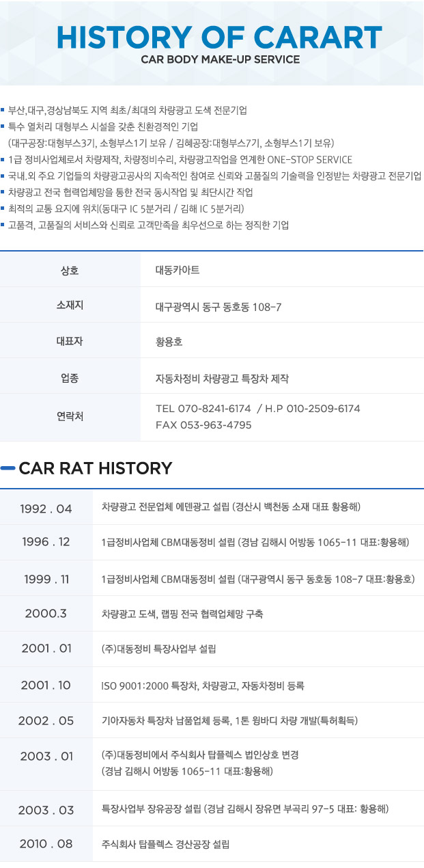Screen dimensions: 424x868
Task: Click the 대표자 name 황용호
Action: tap(169, 341)
